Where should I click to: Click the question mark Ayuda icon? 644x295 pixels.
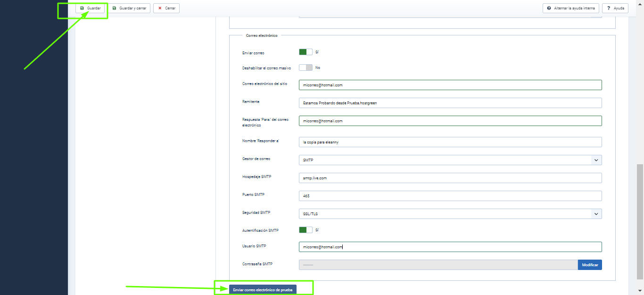[609, 8]
